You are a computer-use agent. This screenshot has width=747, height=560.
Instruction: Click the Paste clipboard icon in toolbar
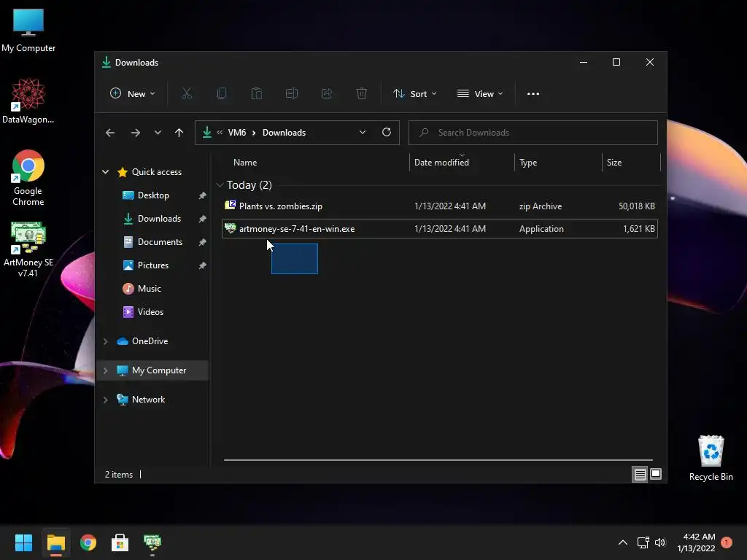[256, 93]
